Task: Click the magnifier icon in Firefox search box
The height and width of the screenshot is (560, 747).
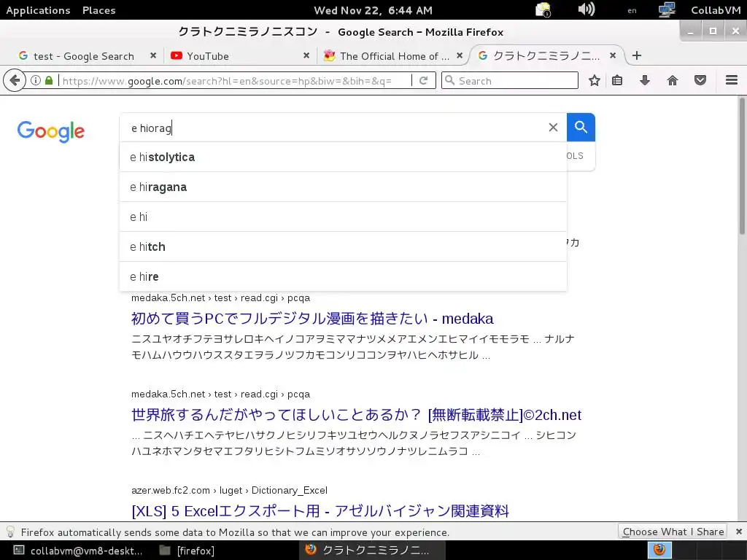Action: pyautogui.click(x=449, y=80)
